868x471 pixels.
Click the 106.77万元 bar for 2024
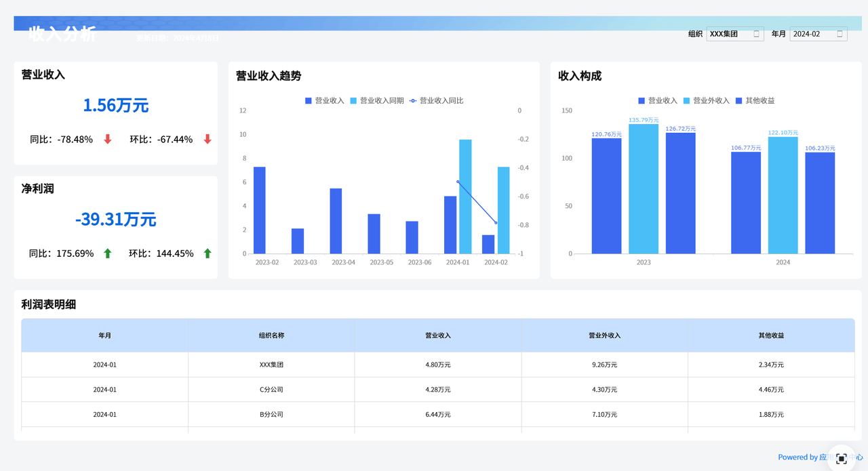746,203
